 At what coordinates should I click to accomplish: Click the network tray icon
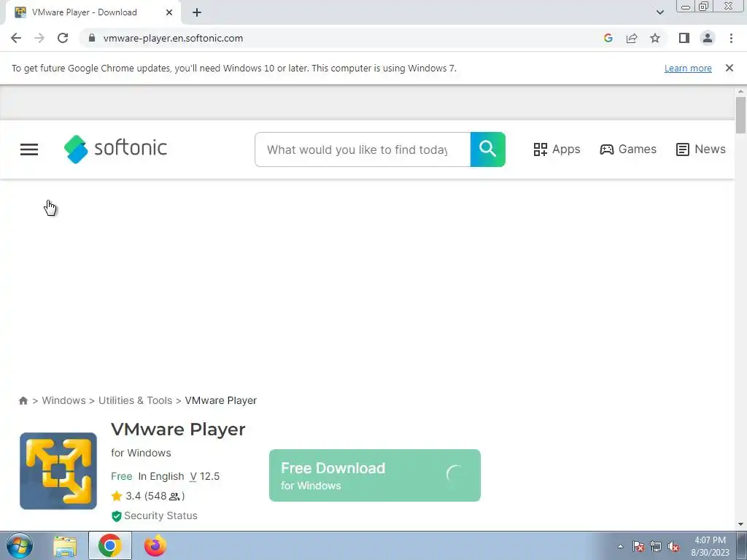point(656,546)
